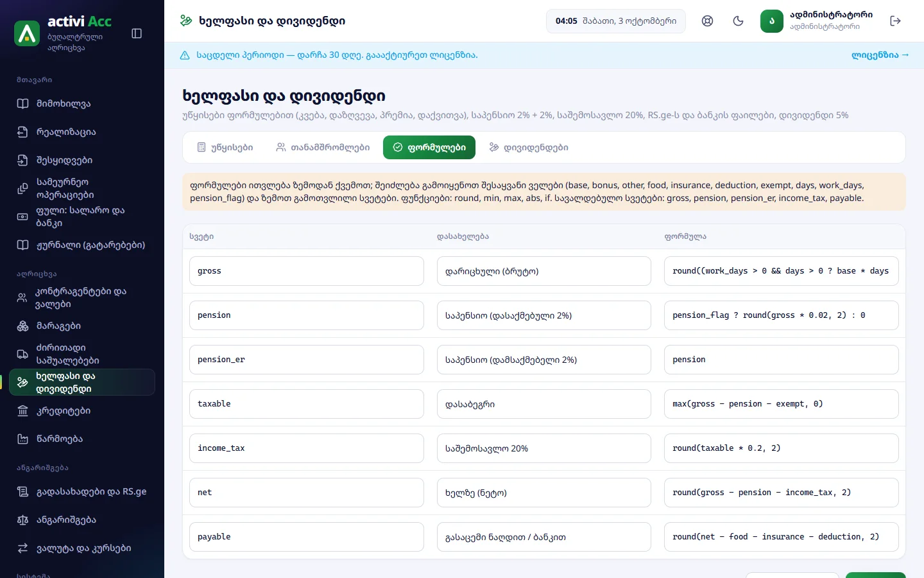This screenshot has width=924, height=578.
Task: Open ვალუტა და კურსები exchange icon
Action: pyautogui.click(x=22, y=548)
